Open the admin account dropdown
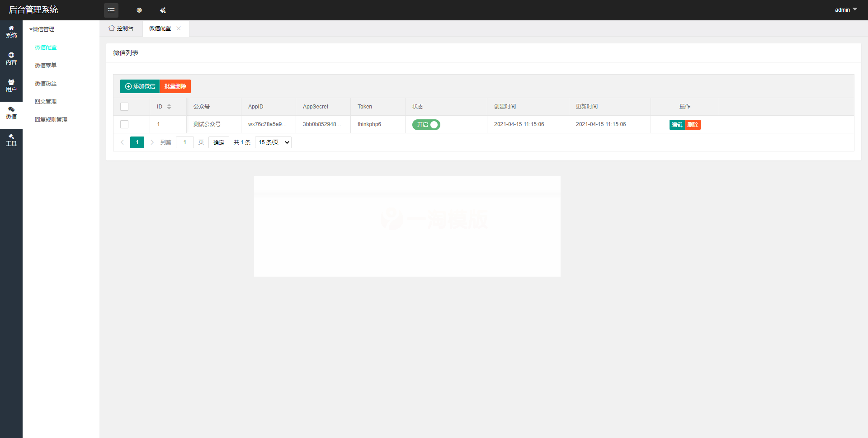 pyautogui.click(x=845, y=9)
